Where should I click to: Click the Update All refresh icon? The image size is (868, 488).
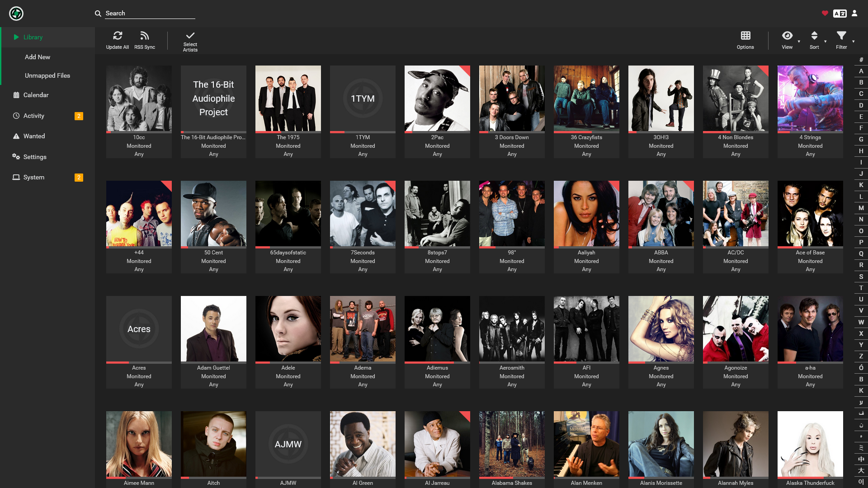(118, 36)
